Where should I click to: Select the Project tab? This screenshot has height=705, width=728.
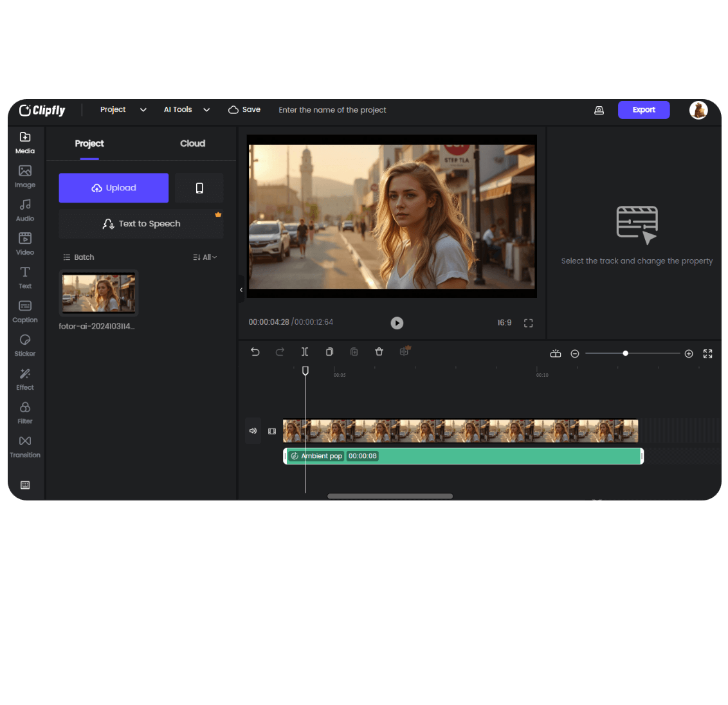point(89,143)
